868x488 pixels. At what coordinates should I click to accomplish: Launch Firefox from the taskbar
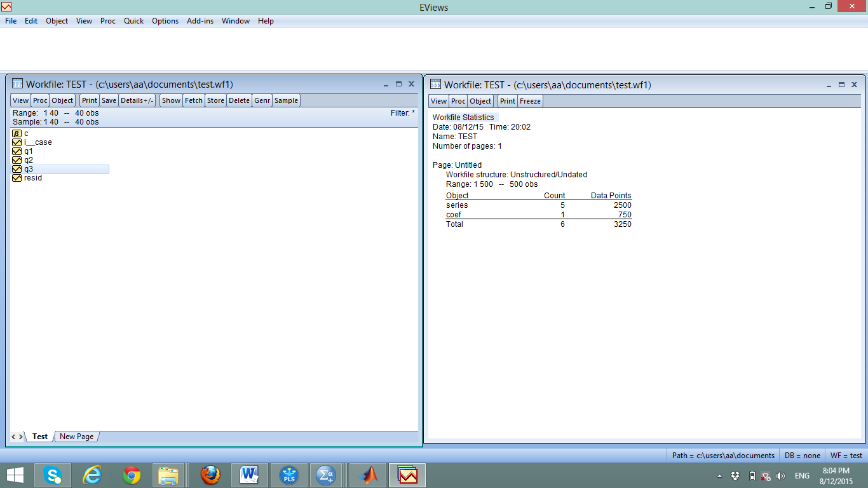210,475
